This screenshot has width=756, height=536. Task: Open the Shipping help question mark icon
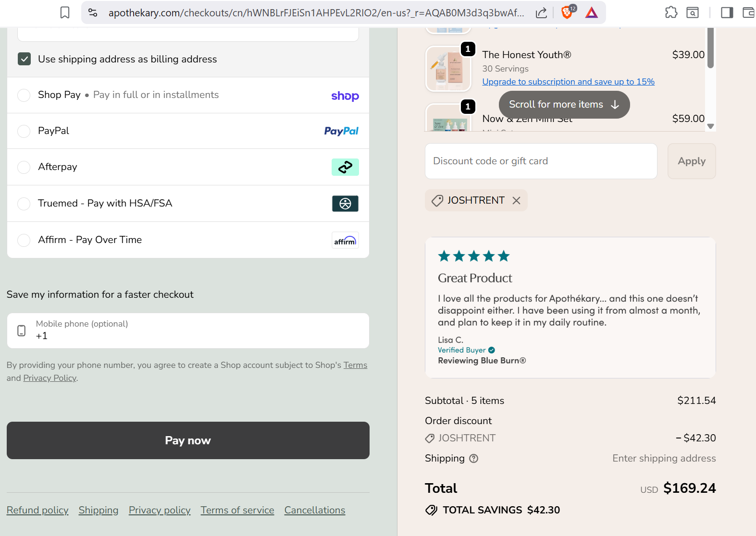(474, 459)
